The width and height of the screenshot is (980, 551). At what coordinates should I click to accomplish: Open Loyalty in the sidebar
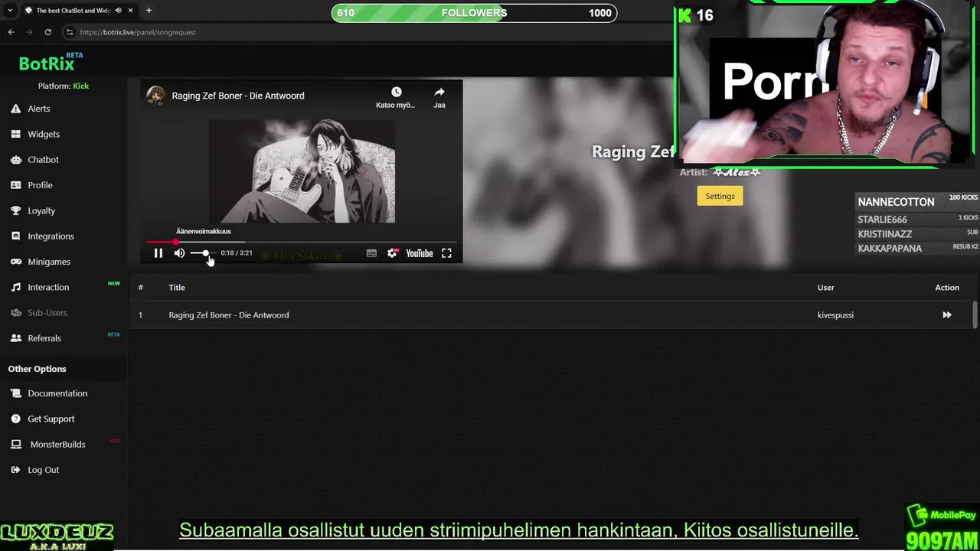[x=41, y=210]
